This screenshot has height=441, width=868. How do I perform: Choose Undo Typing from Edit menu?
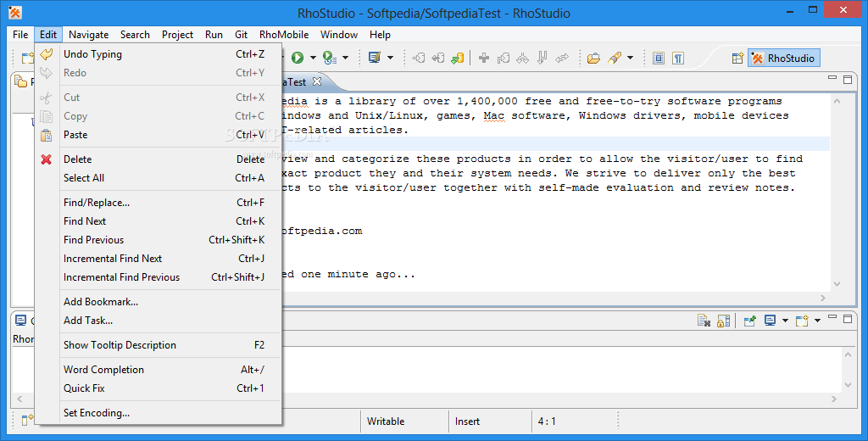point(159,54)
